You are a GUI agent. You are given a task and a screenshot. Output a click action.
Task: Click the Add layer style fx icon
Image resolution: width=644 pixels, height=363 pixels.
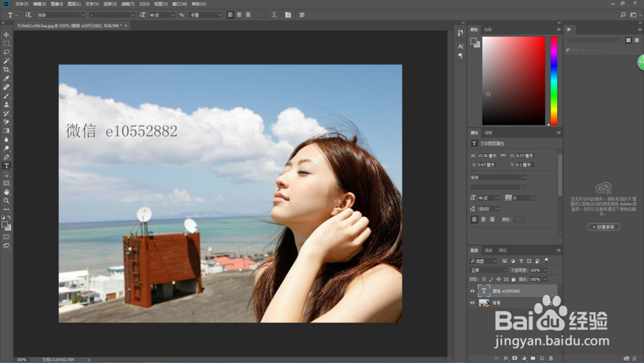[x=506, y=358]
